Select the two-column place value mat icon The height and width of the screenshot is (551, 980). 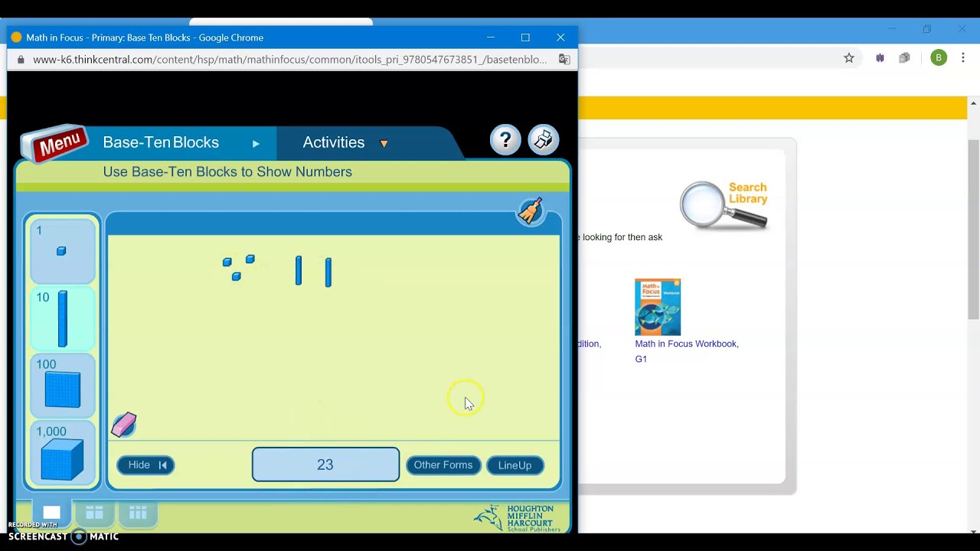[94, 513]
